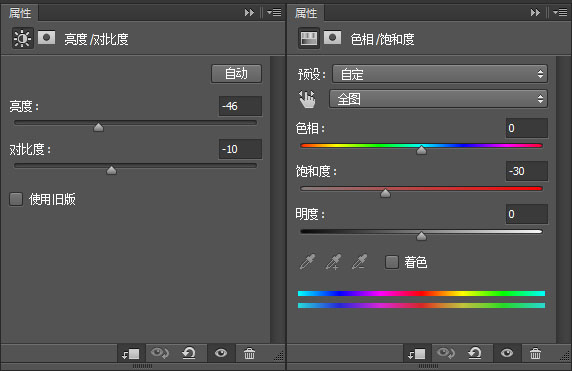The image size is (572, 371).
Task: Click the 饱和度 value field showing -30
Action: pos(527,171)
